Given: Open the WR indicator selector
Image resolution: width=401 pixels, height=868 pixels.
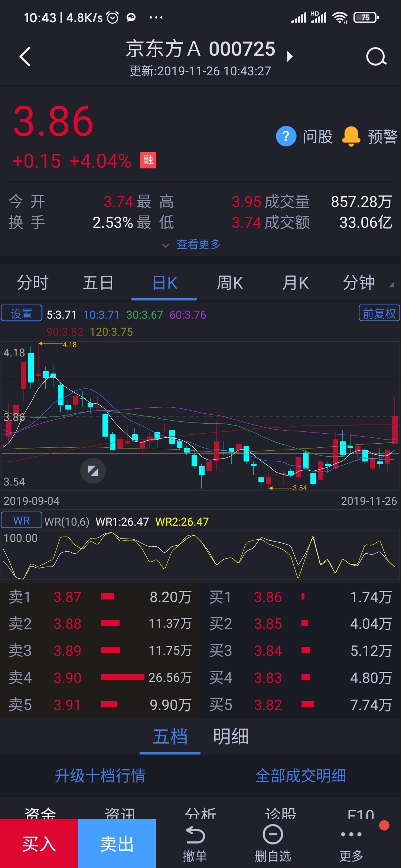Looking at the screenshot, I should (x=22, y=520).
